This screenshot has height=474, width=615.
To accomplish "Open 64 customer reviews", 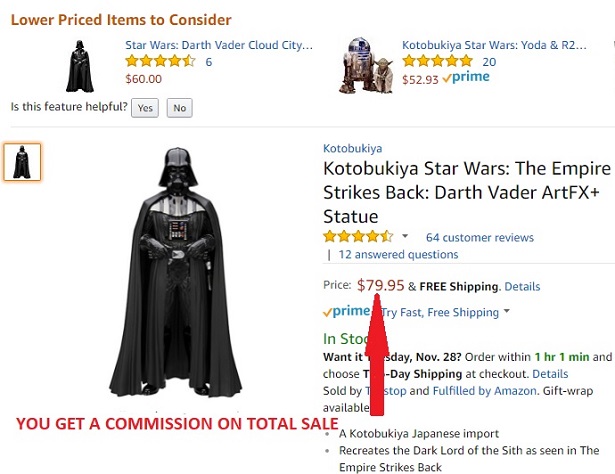I will point(480,237).
